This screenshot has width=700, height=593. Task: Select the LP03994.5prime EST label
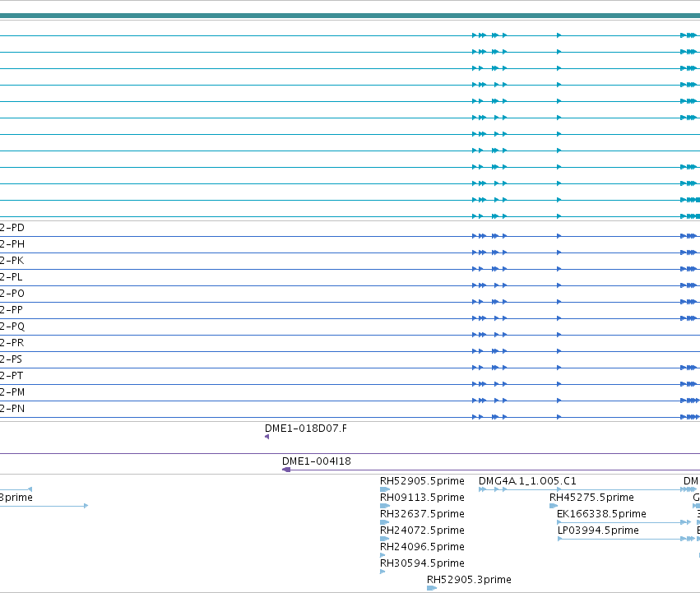[x=598, y=530]
